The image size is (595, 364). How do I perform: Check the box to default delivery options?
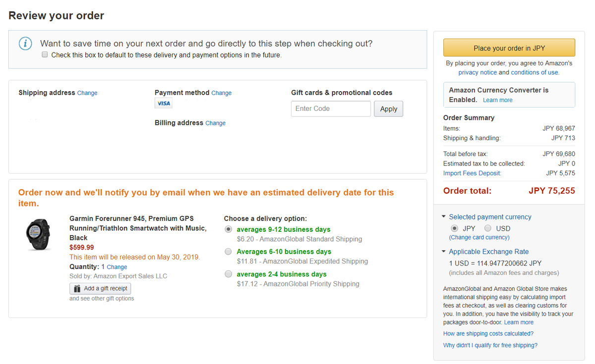point(45,55)
